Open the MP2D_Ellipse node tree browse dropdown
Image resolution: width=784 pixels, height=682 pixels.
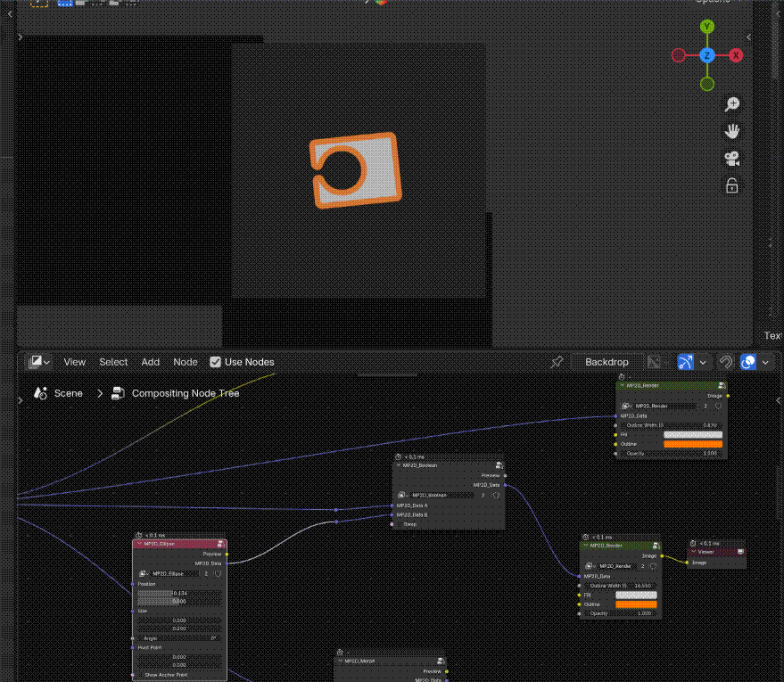[x=144, y=573]
